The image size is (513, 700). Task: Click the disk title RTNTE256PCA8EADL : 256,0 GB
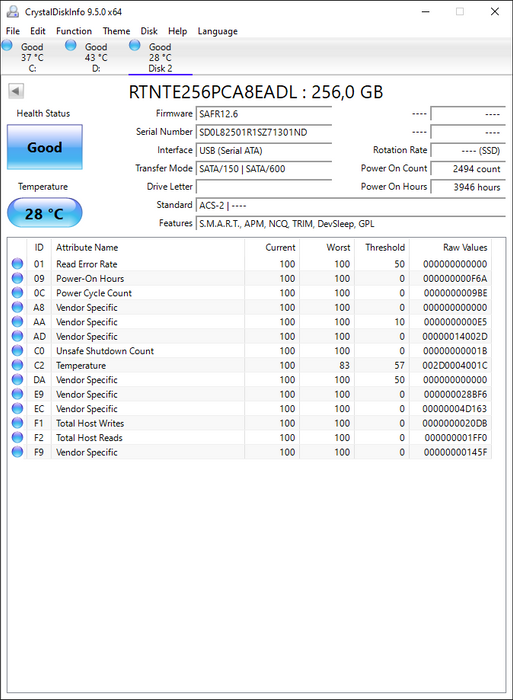[x=256, y=92]
